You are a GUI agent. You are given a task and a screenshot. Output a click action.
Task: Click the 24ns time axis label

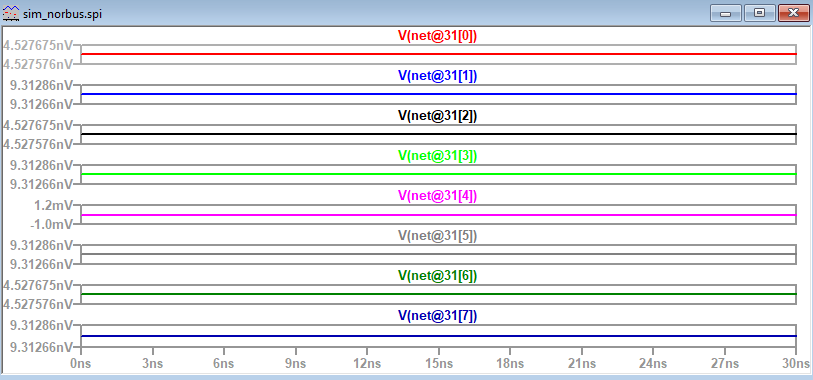(x=653, y=364)
